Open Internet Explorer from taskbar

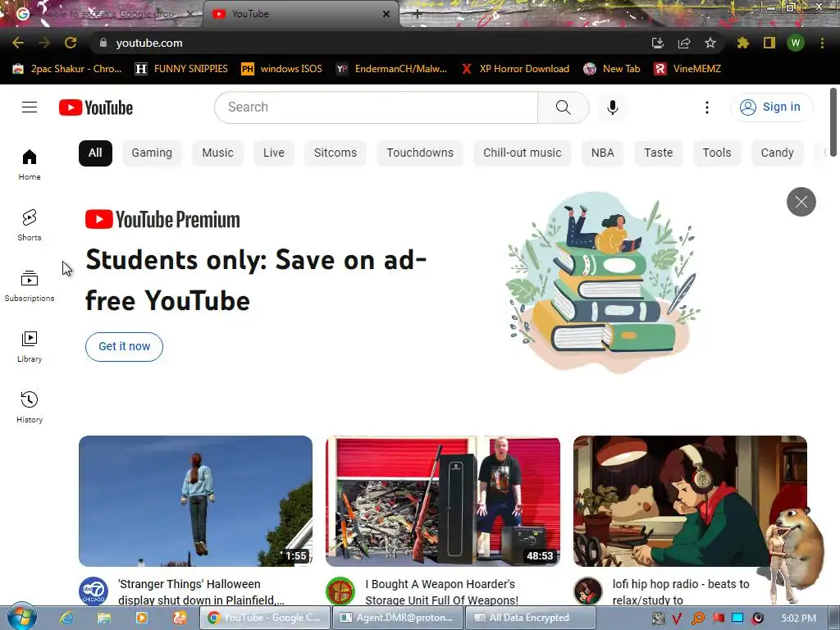pyautogui.click(x=66, y=618)
